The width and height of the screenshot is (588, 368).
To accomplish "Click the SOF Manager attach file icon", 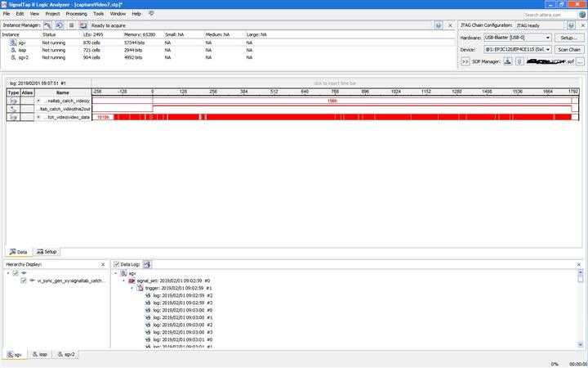I will coord(519,61).
